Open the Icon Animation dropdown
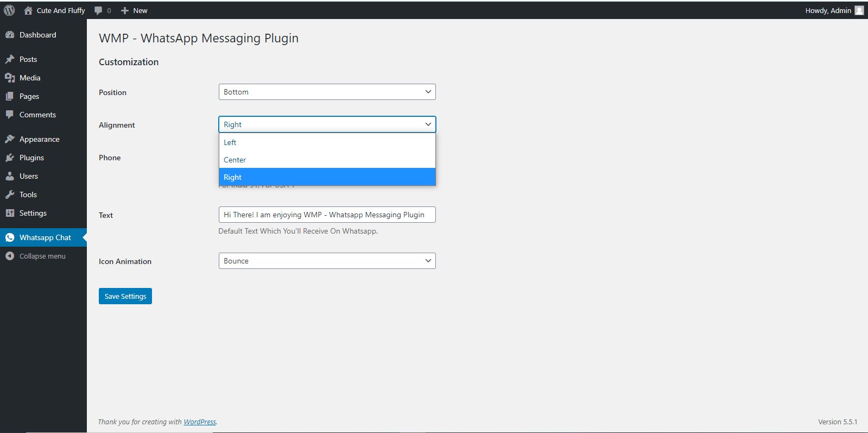This screenshot has width=868, height=433. click(x=327, y=261)
